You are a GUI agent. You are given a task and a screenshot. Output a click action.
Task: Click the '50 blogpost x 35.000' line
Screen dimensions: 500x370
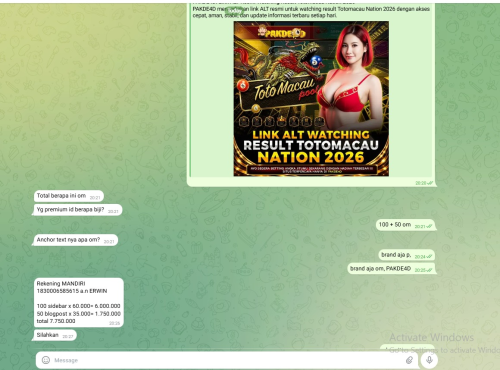click(x=79, y=314)
